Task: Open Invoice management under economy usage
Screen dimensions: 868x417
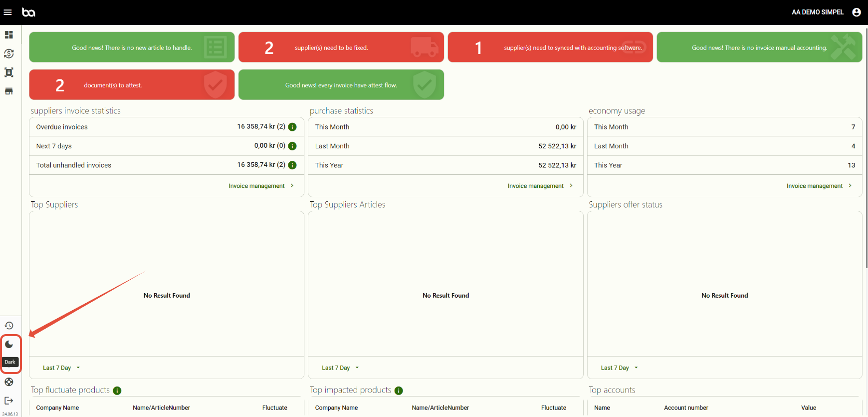Action: click(x=819, y=186)
